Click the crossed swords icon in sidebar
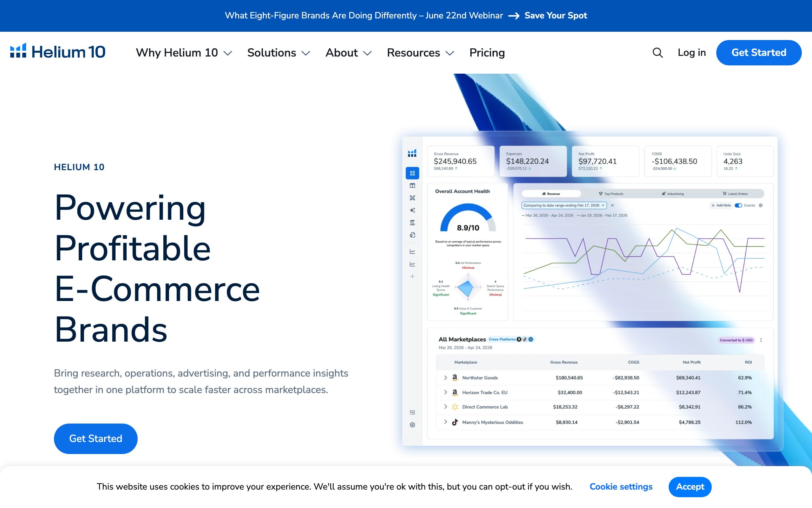 point(412,198)
